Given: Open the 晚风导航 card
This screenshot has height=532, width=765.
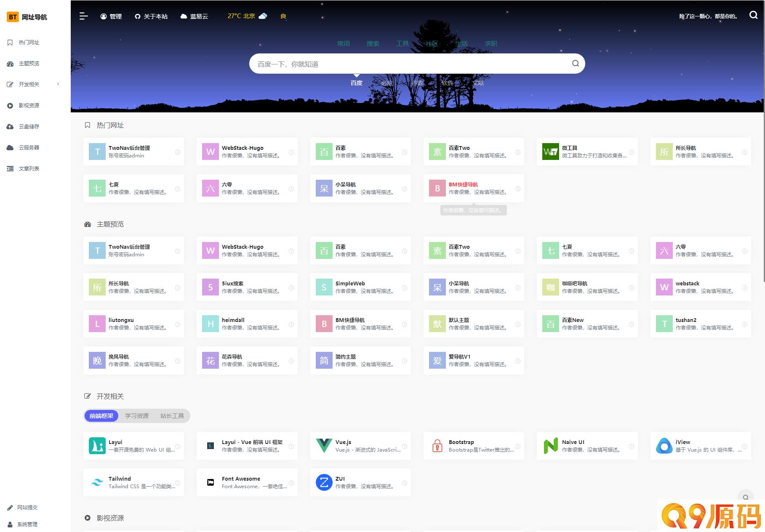Looking at the screenshot, I should pyautogui.click(x=134, y=360).
